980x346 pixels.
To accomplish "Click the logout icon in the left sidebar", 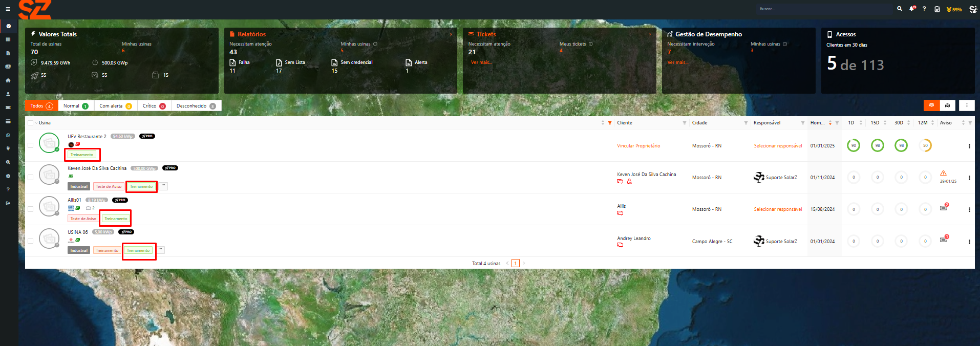I will (x=8, y=203).
